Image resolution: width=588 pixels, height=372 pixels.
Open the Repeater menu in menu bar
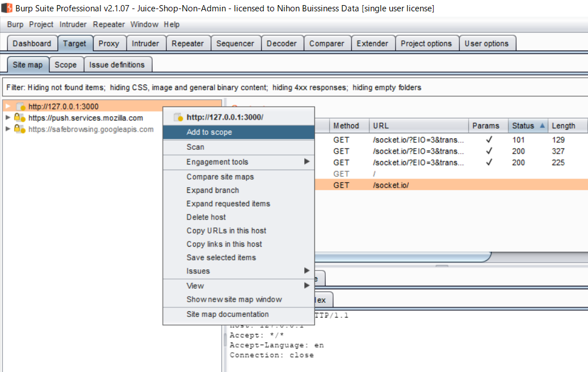click(x=109, y=24)
